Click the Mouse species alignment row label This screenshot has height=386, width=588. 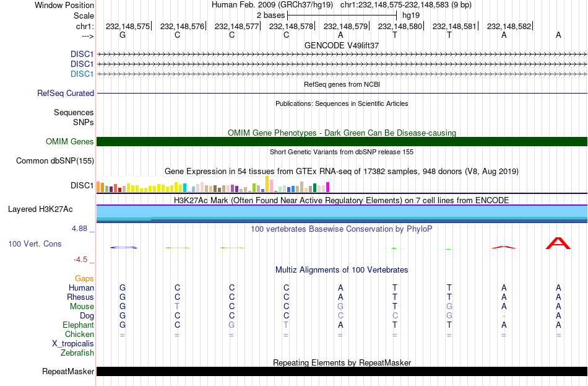point(82,307)
